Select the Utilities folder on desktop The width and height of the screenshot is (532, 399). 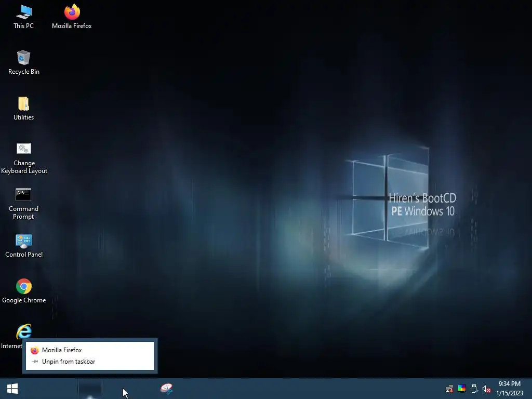point(23,108)
